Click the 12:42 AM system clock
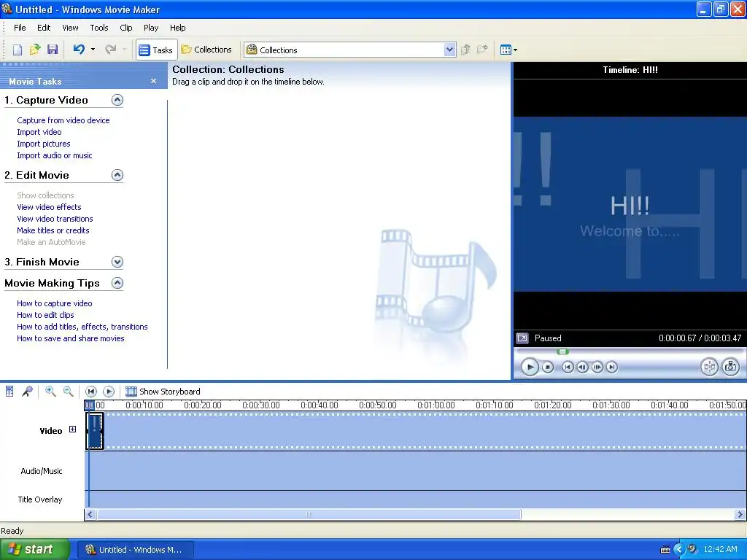This screenshot has width=747, height=560. [720, 550]
